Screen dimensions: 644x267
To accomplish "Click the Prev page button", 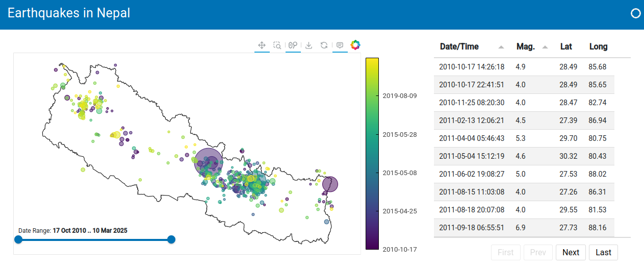I will pos(538,252).
